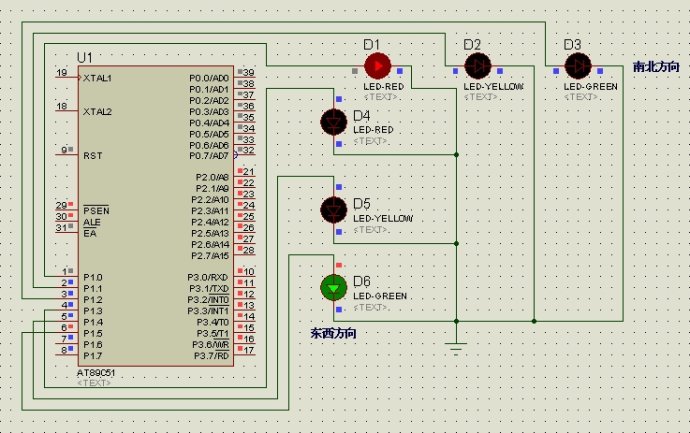
Task: Select the yellow LED D2
Action: click(477, 66)
